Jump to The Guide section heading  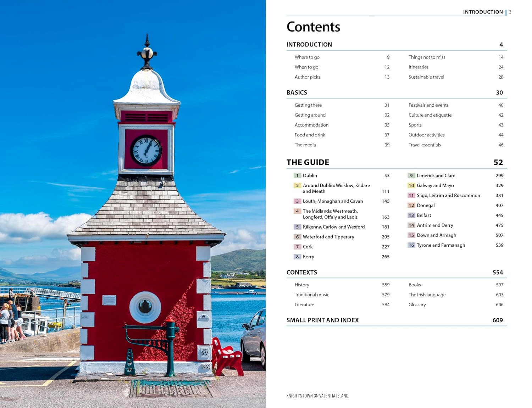pyautogui.click(x=308, y=162)
